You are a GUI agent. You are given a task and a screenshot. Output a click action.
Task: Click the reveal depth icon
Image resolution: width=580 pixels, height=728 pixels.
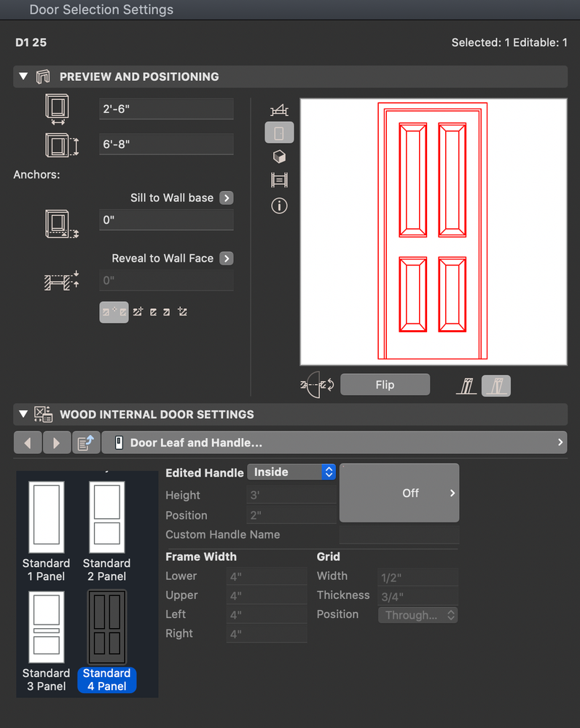[x=62, y=281]
